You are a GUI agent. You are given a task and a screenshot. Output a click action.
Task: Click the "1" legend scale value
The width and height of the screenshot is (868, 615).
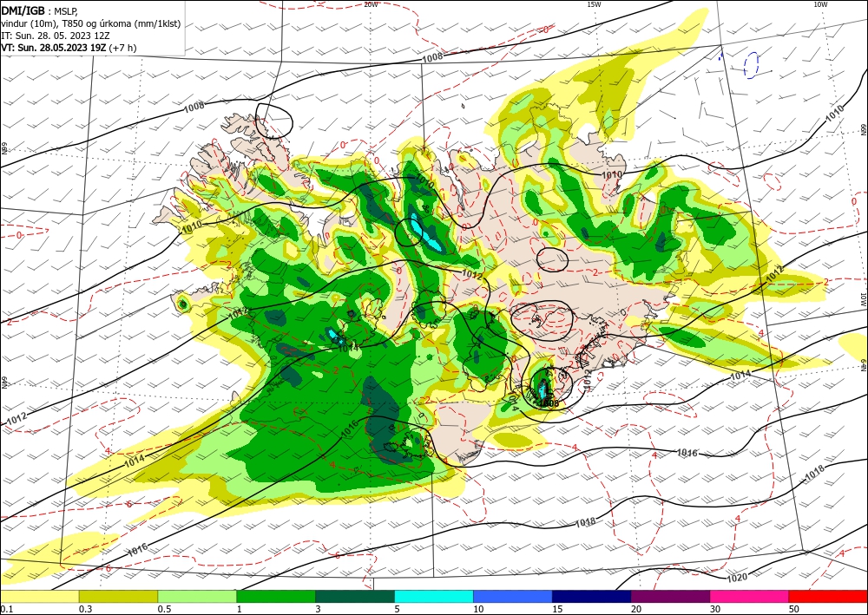(x=240, y=609)
